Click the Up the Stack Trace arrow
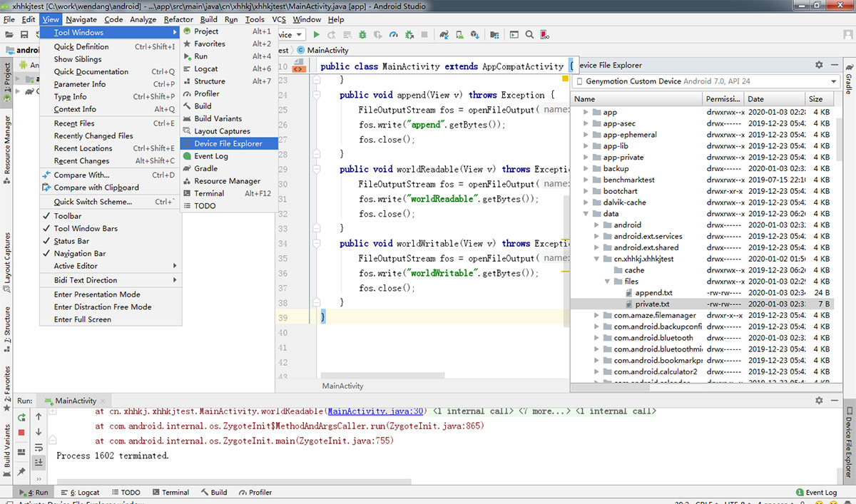Image resolution: width=856 pixels, height=504 pixels. click(39, 417)
